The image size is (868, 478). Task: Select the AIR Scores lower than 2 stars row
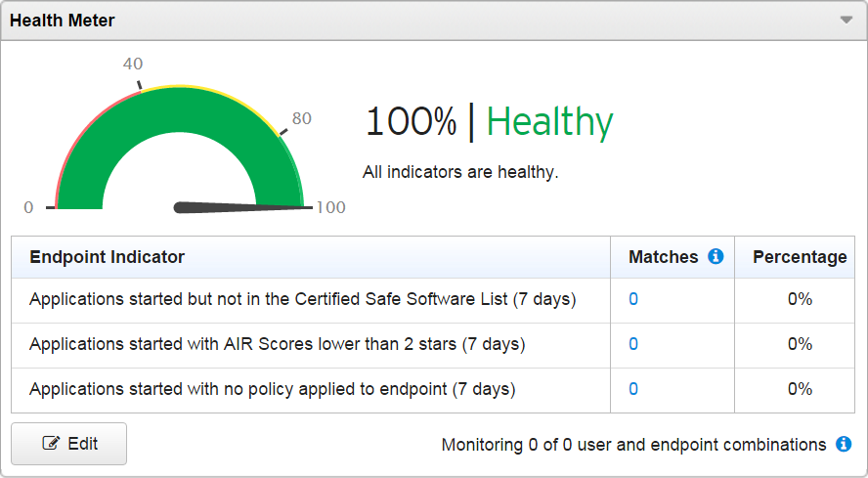(278, 344)
